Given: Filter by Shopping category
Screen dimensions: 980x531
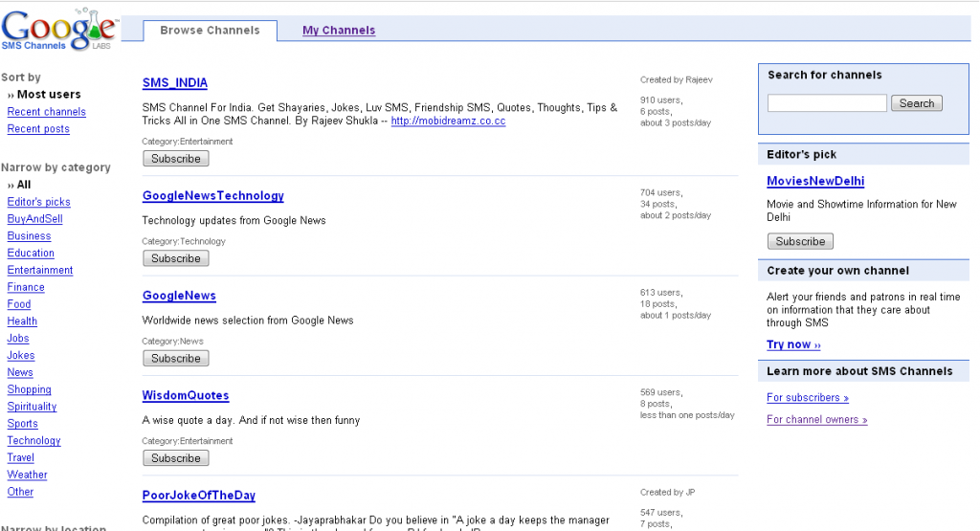Looking at the screenshot, I should click(x=29, y=389).
